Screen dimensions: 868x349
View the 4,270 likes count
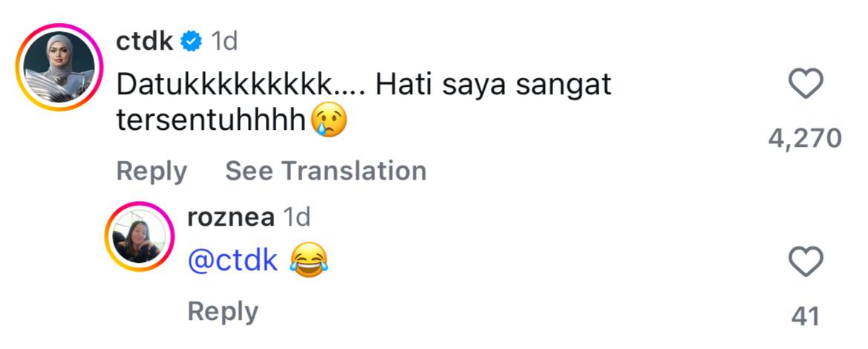[804, 137]
